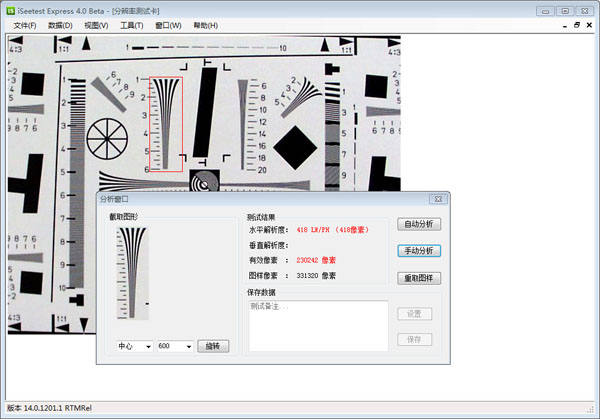Close the 分析窗口 dialog
The image size is (600, 419).
[x=438, y=199]
